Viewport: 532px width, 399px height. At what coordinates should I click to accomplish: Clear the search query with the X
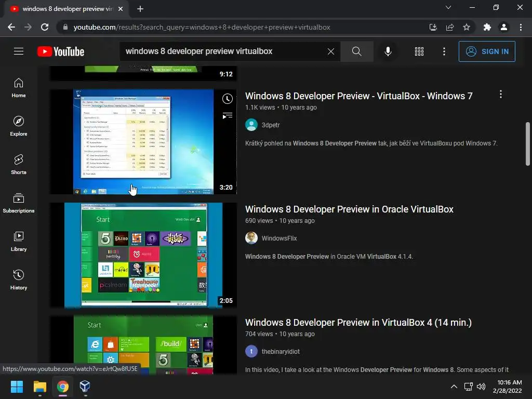pyautogui.click(x=331, y=51)
